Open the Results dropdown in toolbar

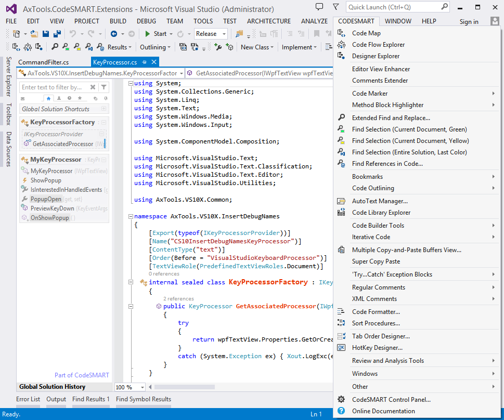click(119, 47)
